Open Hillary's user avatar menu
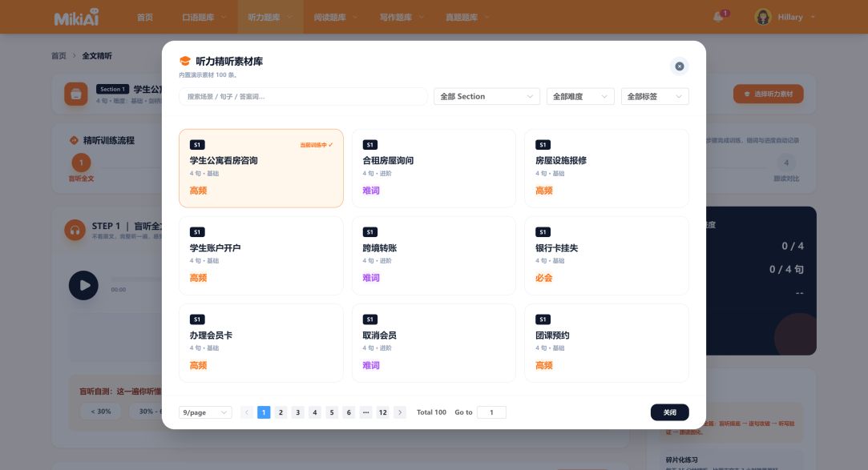 763,17
